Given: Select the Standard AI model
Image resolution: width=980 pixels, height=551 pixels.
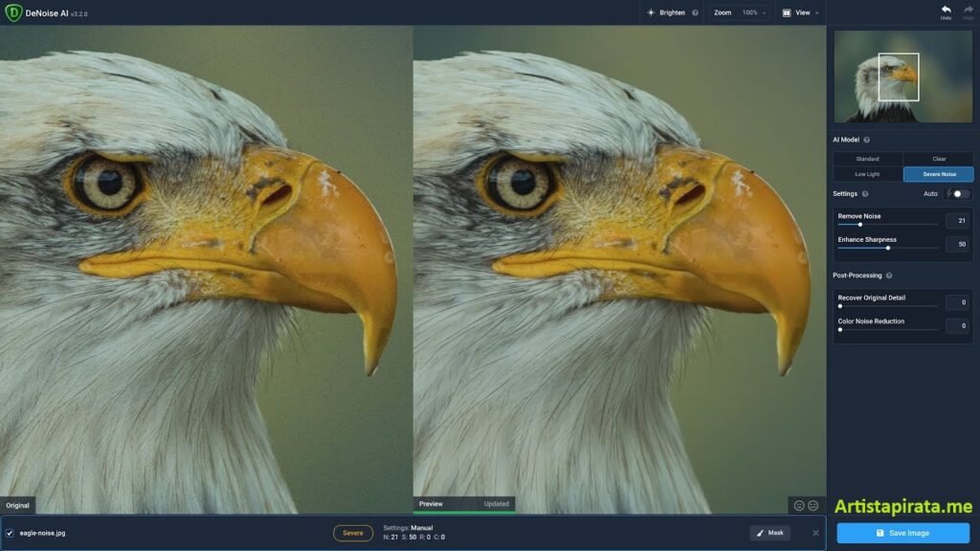Looking at the screenshot, I should click(x=867, y=159).
